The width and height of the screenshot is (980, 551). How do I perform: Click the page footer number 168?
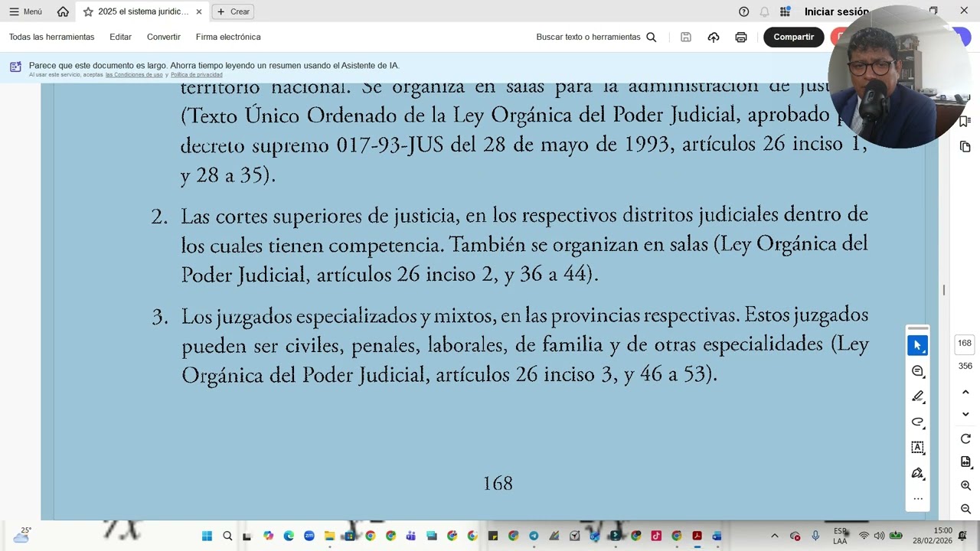[498, 484]
